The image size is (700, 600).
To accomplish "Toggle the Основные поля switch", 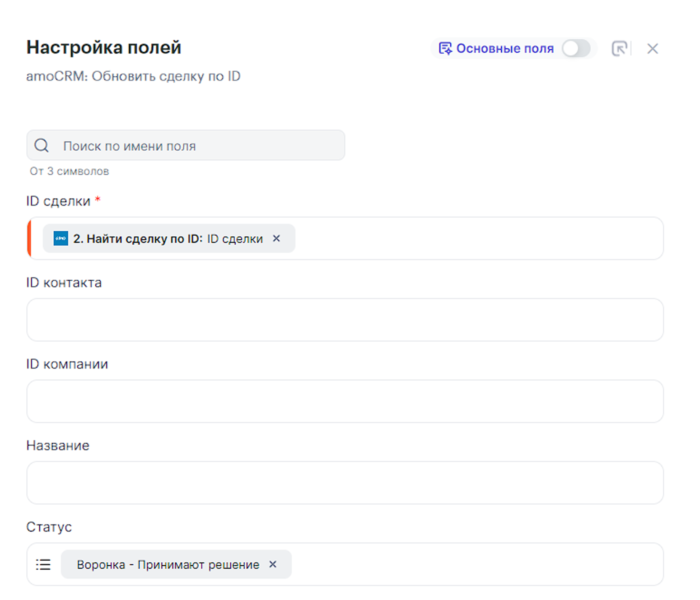I will (576, 48).
